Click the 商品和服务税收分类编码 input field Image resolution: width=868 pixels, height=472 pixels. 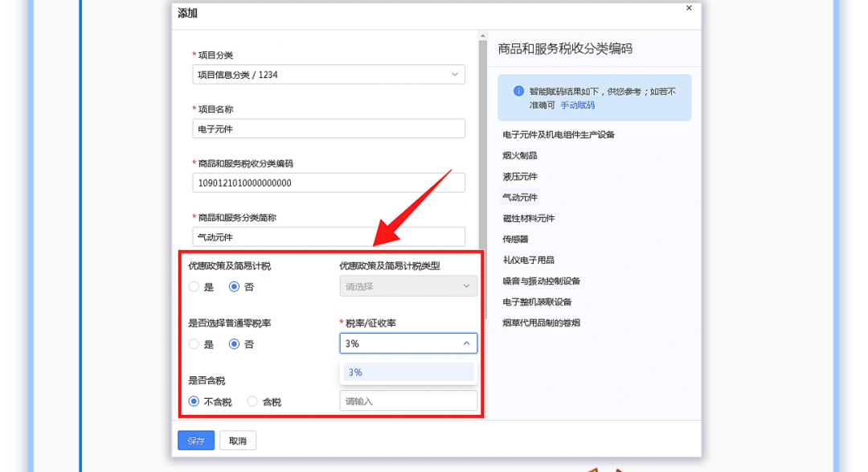[x=328, y=183]
